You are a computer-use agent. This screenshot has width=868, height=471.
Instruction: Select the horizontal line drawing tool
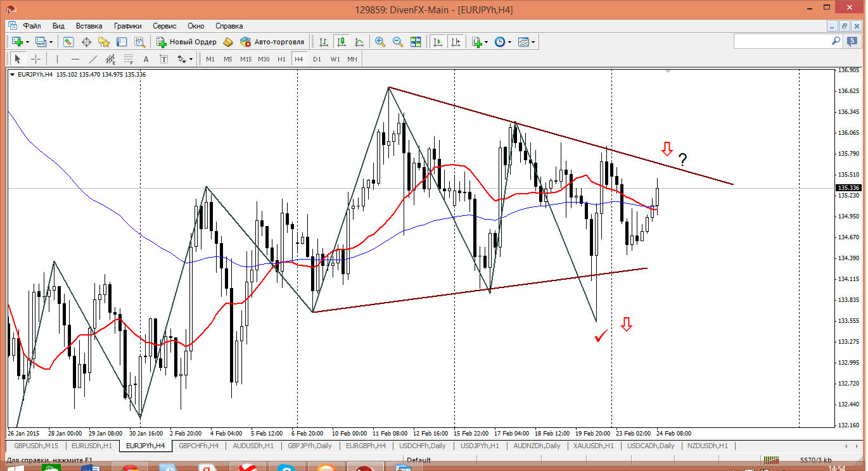coord(75,59)
